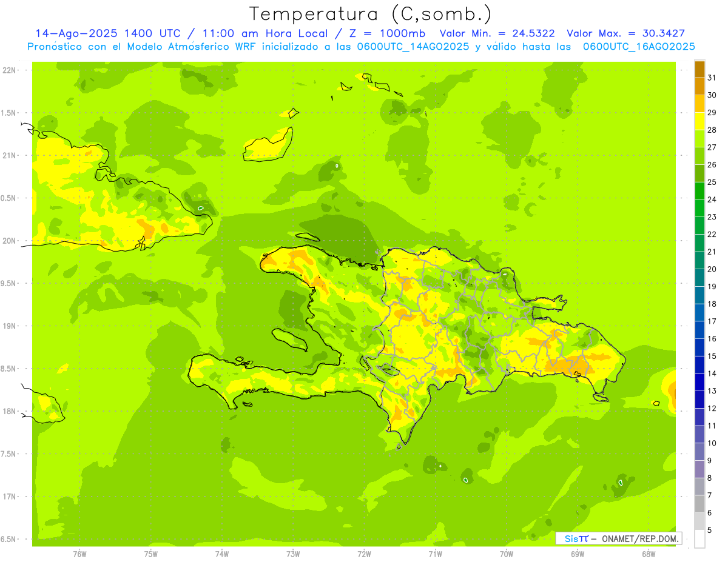The height and width of the screenshot is (562, 728).
Task: Click the legend value '20'
Action: point(712,269)
